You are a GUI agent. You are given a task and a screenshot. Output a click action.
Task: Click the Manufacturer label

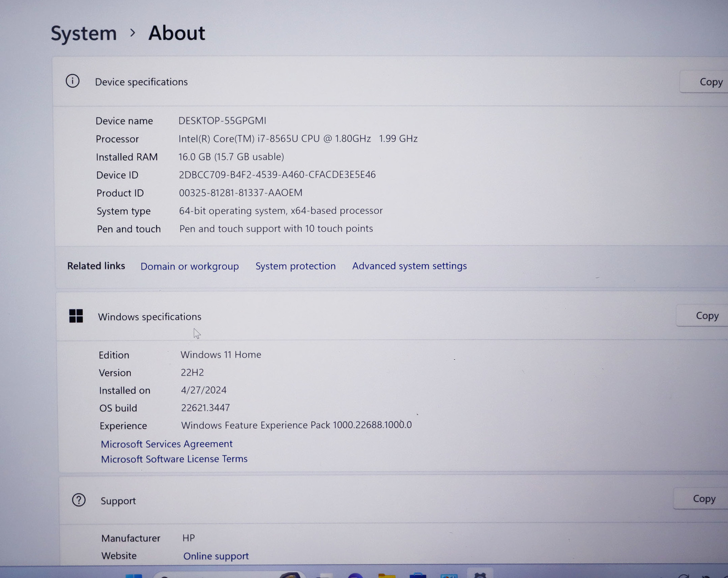click(x=131, y=538)
